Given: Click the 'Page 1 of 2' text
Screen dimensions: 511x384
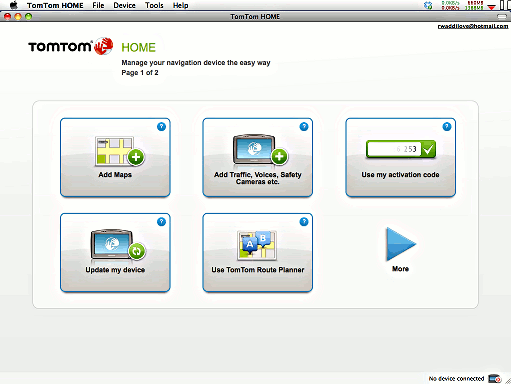Looking at the screenshot, I should [x=140, y=73].
